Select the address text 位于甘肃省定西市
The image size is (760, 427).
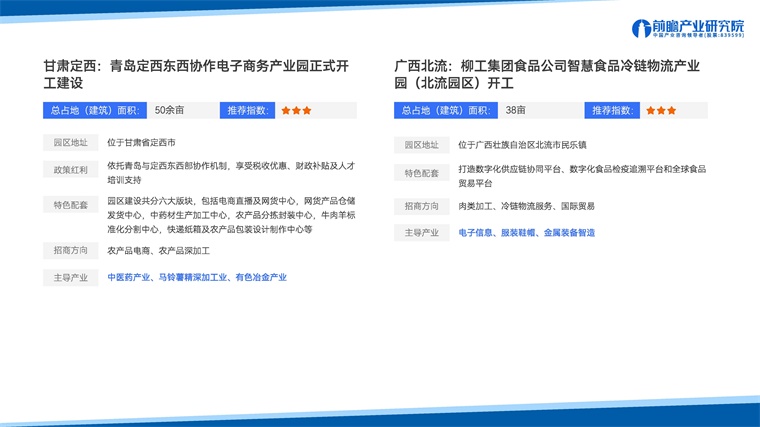(x=141, y=142)
